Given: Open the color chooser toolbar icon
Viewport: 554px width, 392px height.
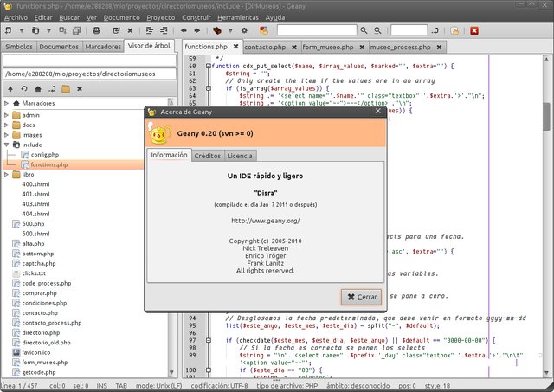Looking at the screenshot, I should pyautogui.click(x=263, y=31).
